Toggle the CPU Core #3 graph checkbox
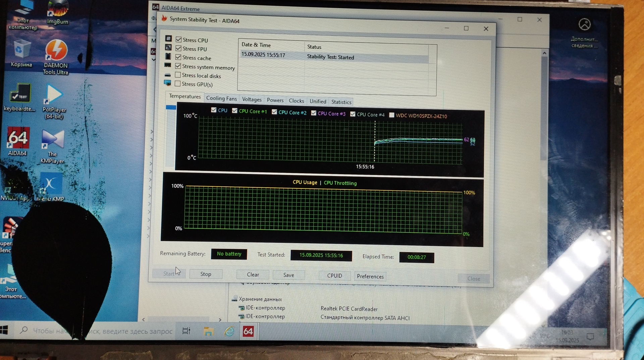Viewport: 644px width, 360px height. tap(314, 113)
